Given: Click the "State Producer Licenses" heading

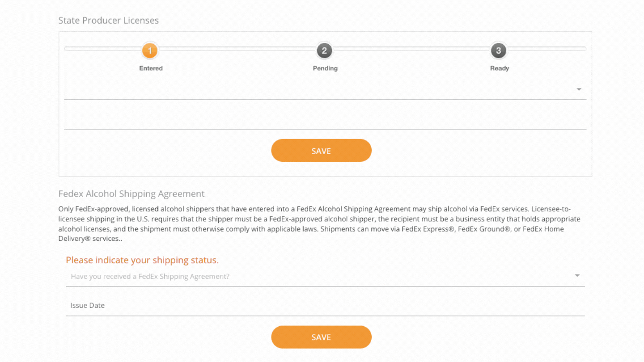Looking at the screenshot, I should click(108, 20).
